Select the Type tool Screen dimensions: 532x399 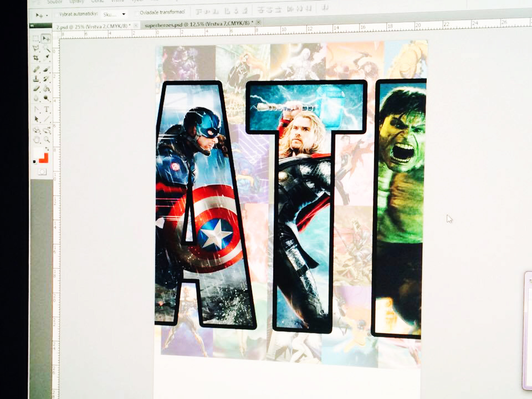pyautogui.click(x=47, y=109)
